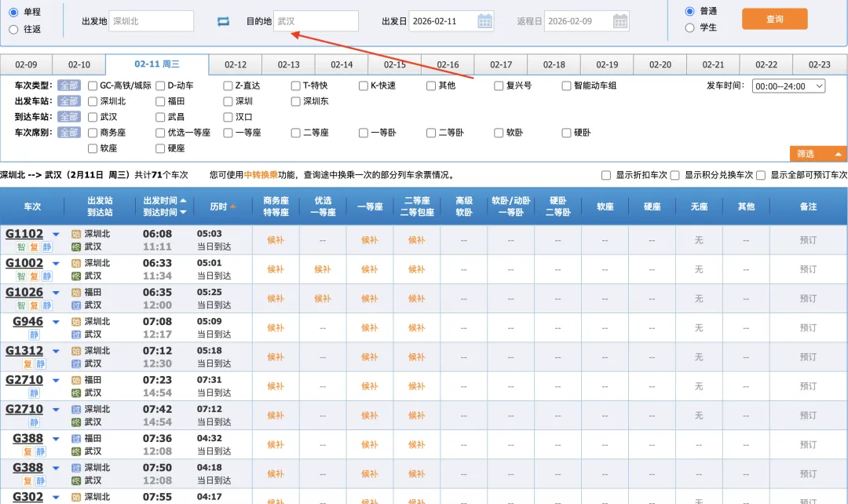848x504 pixels.
Task: Open the 发车时间 time range dropdown
Action: click(x=788, y=86)
